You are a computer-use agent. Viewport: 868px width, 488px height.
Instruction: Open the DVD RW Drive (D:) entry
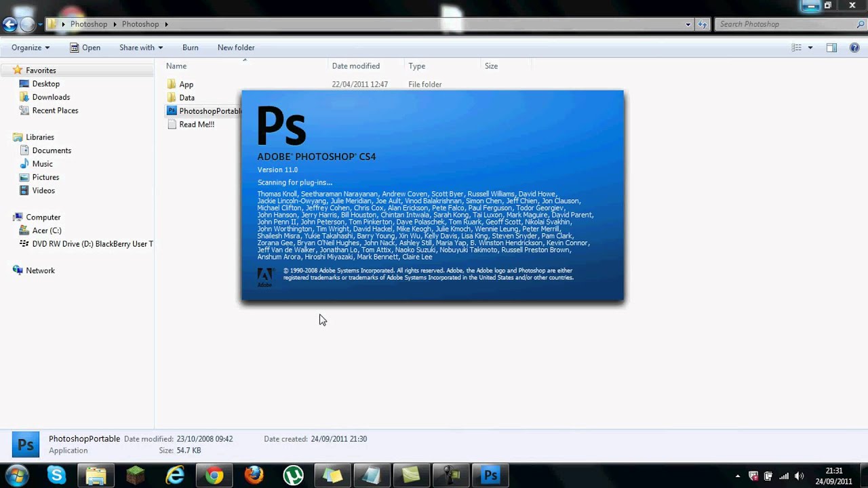point(93,244)
